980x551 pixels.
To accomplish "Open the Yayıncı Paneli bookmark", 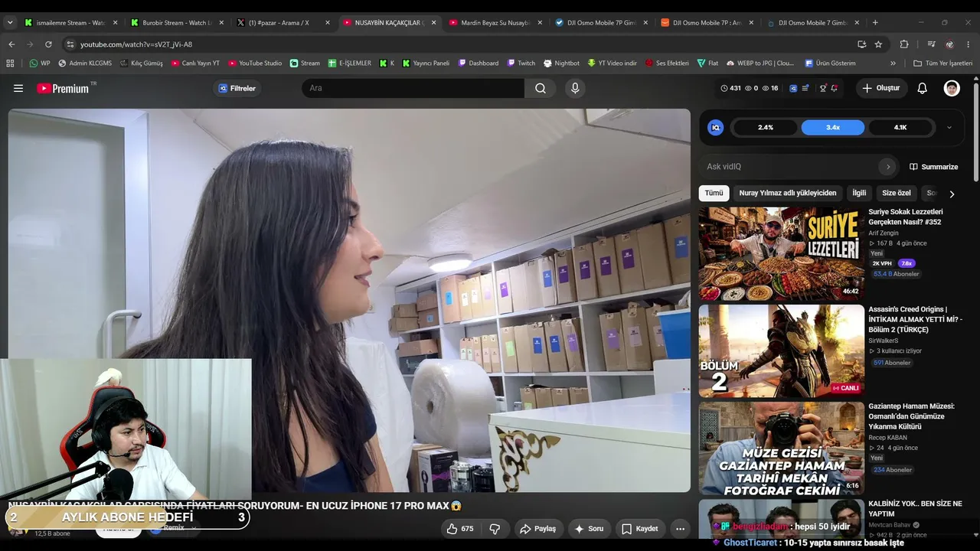I will click(x=426, y=64).
